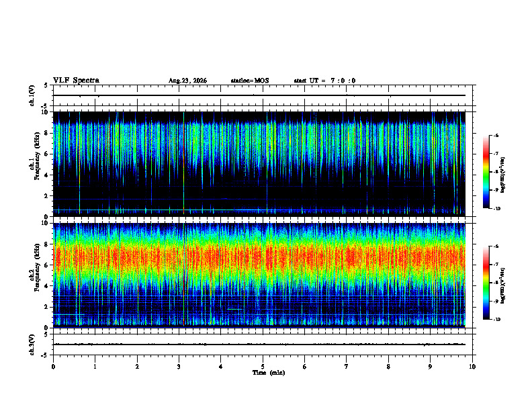Click time-axis tick label "0"
This screenshot has height=411, width=532.
tap(53, 367)
